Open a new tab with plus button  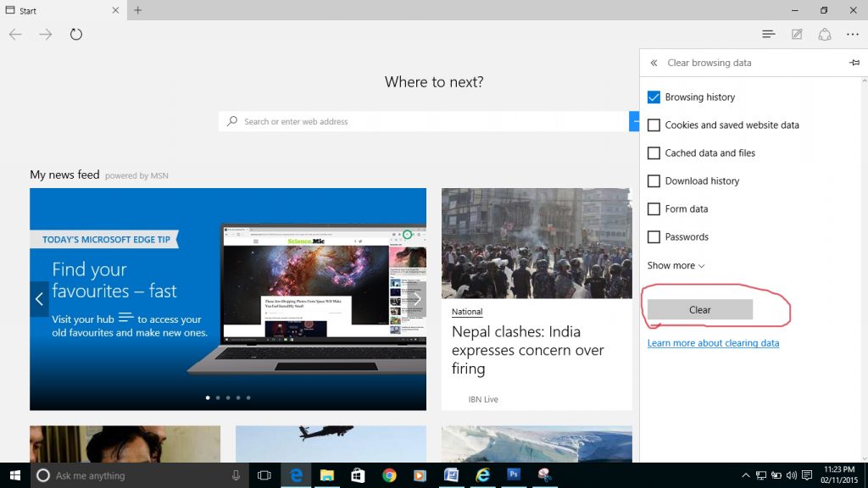coord(138,10)
